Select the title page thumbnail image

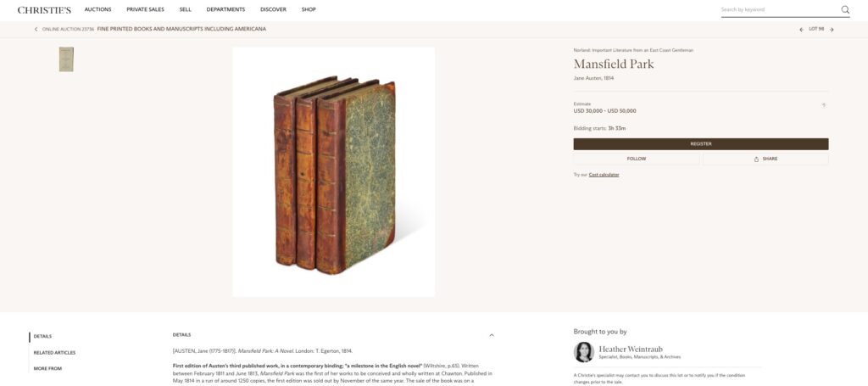tap(66, 59)
